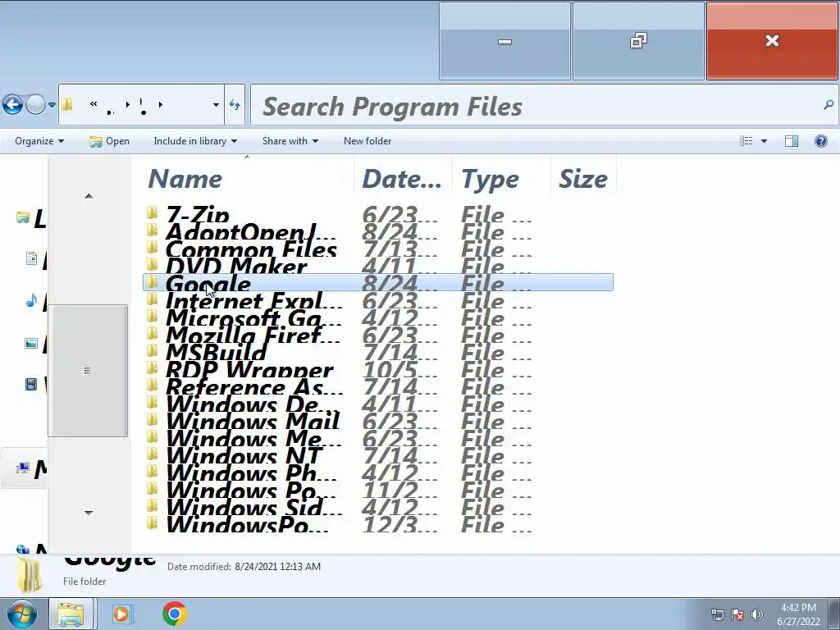Select the Microsoft Games folder row

click(377, 317)
